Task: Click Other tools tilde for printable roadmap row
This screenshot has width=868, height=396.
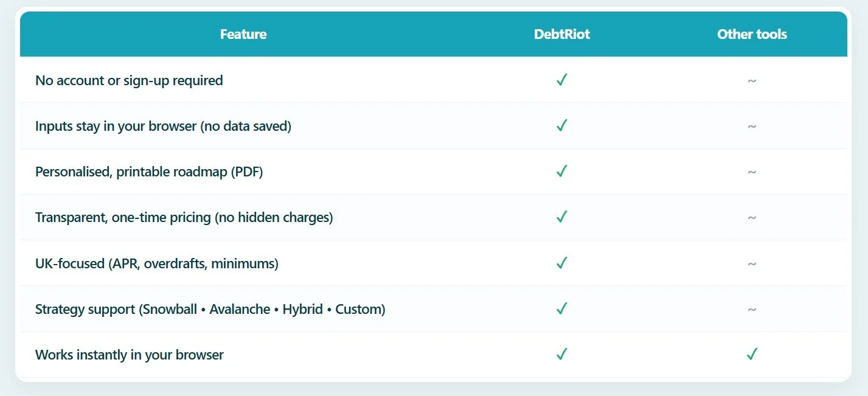Action: pos(752,172)
